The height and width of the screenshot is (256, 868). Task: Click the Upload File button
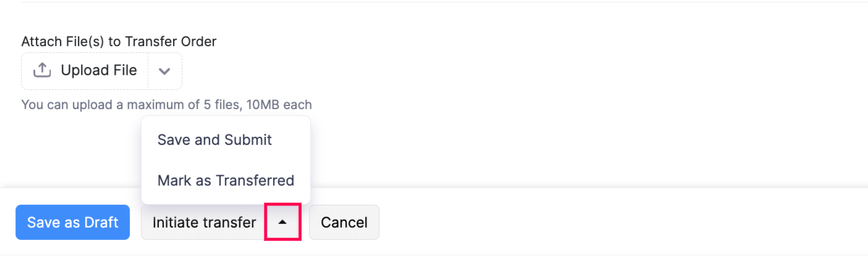point(85,71)
